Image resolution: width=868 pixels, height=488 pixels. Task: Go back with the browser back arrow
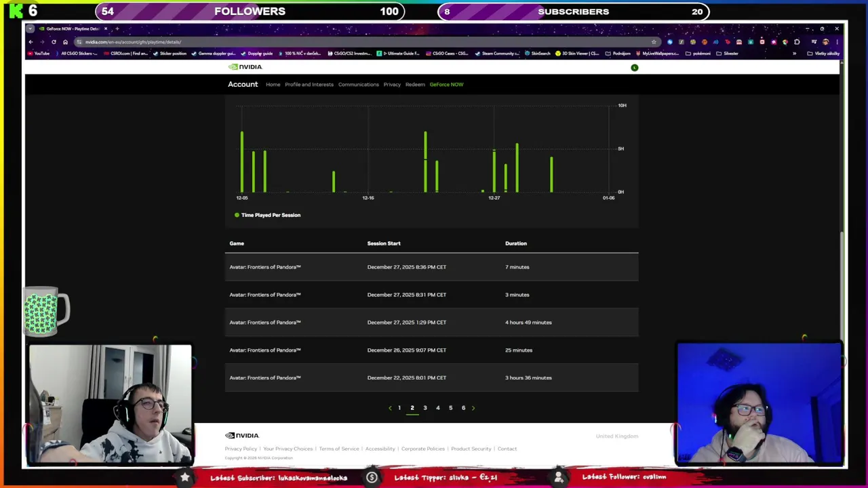pos(31,42)
